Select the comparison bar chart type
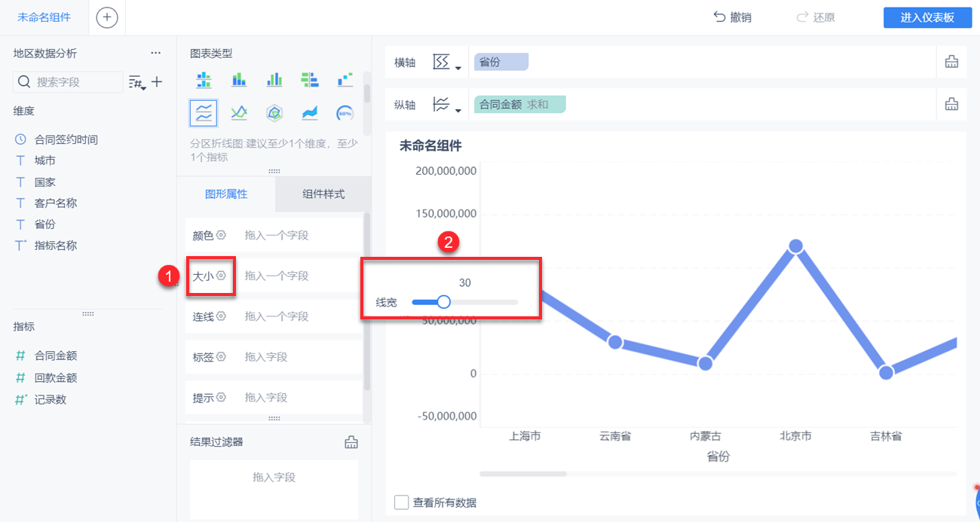 pyautogui.click(x=309, y=79)
